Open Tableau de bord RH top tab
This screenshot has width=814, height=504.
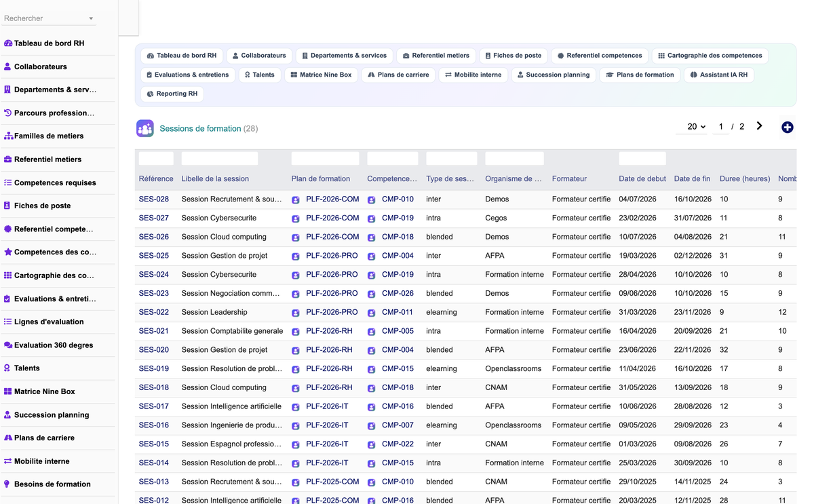182,56
